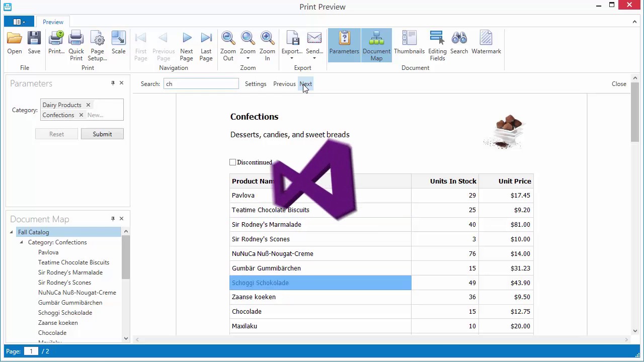Run Quick Print from the ribbon
The height and width of the screenshot is (362, 644).
76,46
